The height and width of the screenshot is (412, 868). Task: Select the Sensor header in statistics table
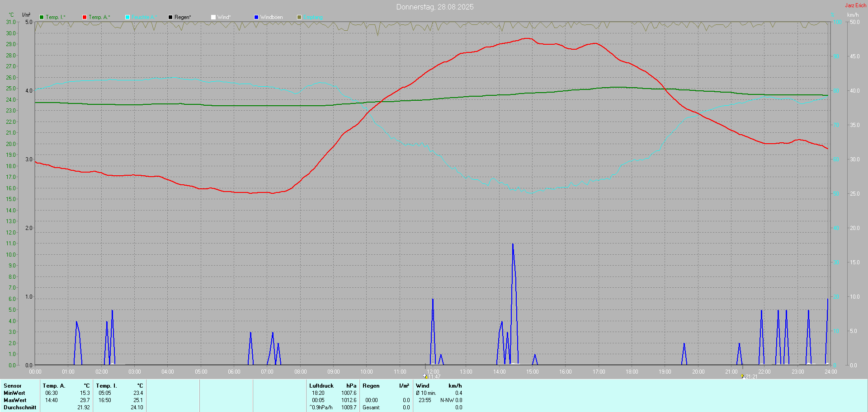tap(13, 386)
